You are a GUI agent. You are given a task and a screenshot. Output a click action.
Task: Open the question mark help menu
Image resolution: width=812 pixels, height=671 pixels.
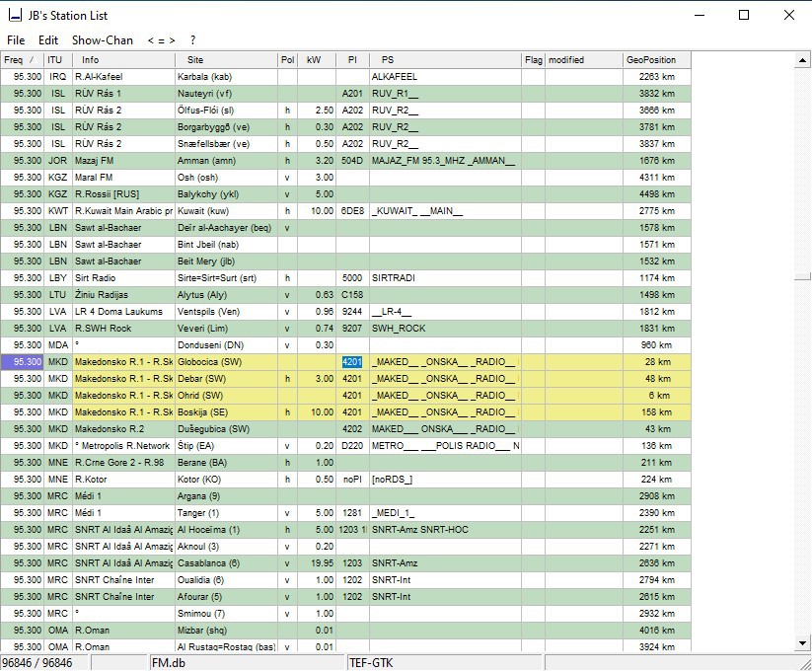coord(192,40)
